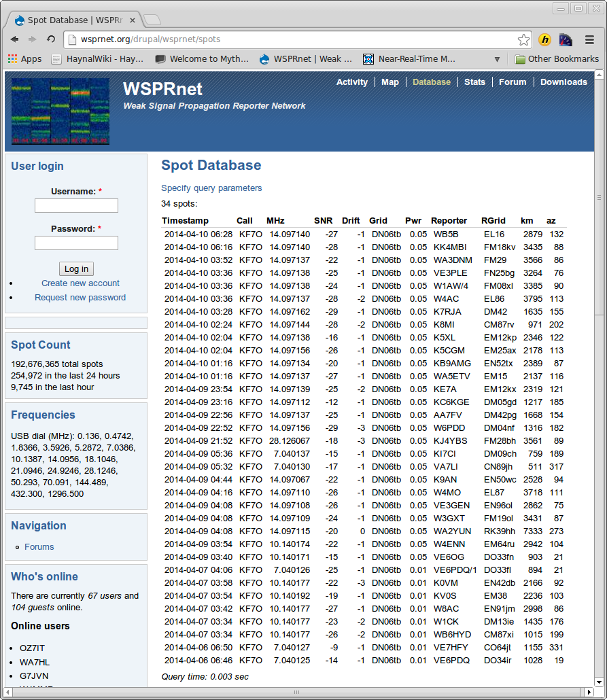The width and height of the screenshot is (607, 700).
Task: Open the Forum menu item
Action: (x=513, y=82)
